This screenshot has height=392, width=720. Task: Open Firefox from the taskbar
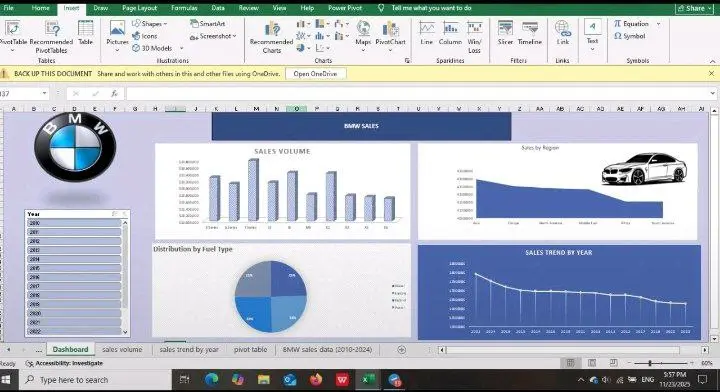315,380
